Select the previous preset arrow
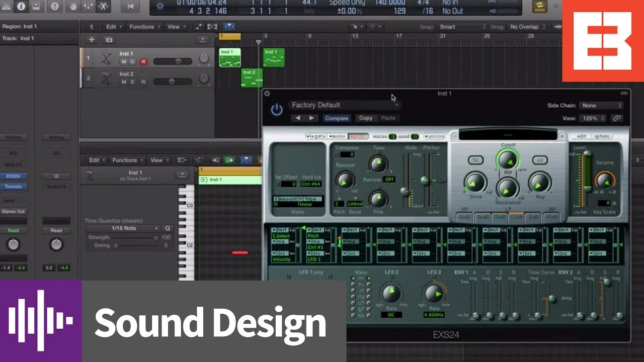This screenshot has width=644, height=362. pyautogui.click(x=297, y=118)
